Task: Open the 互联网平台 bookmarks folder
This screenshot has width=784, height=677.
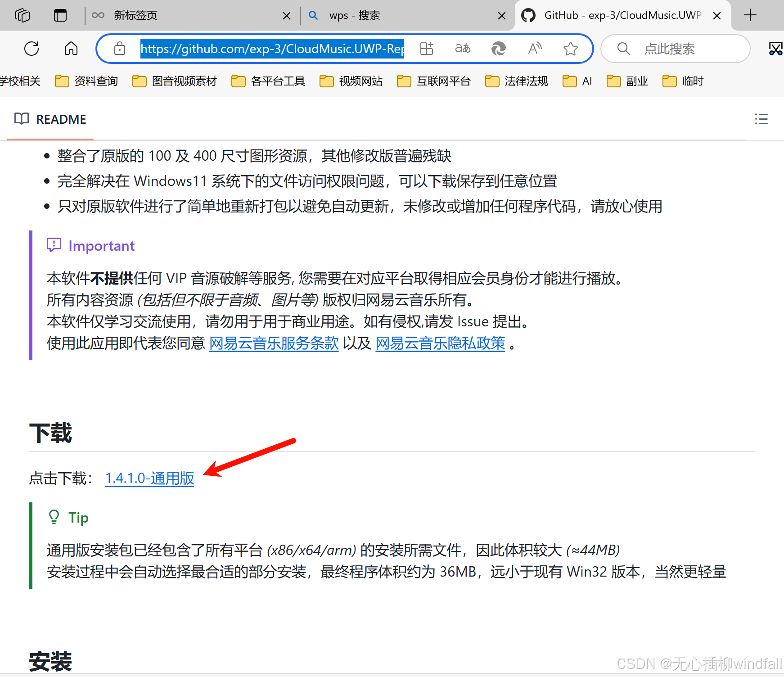Action: [x=434, y=81]
